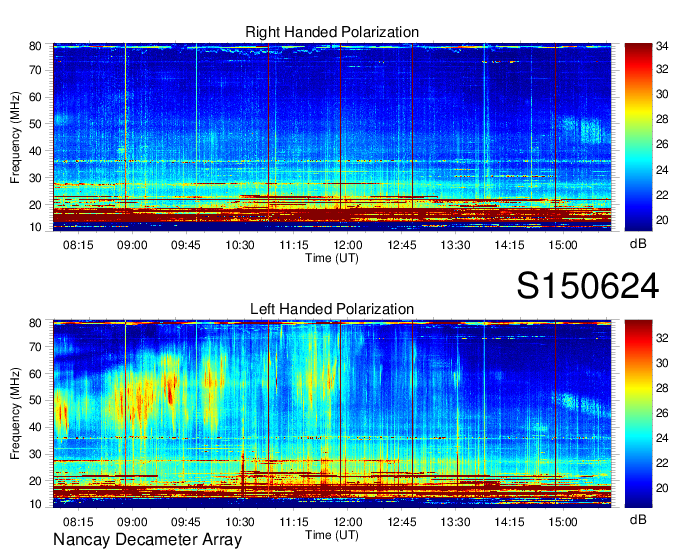
Task: Click the 50 frequency tick of Right Handed plot
Action: pyautogui.click(x=35, y=124)
